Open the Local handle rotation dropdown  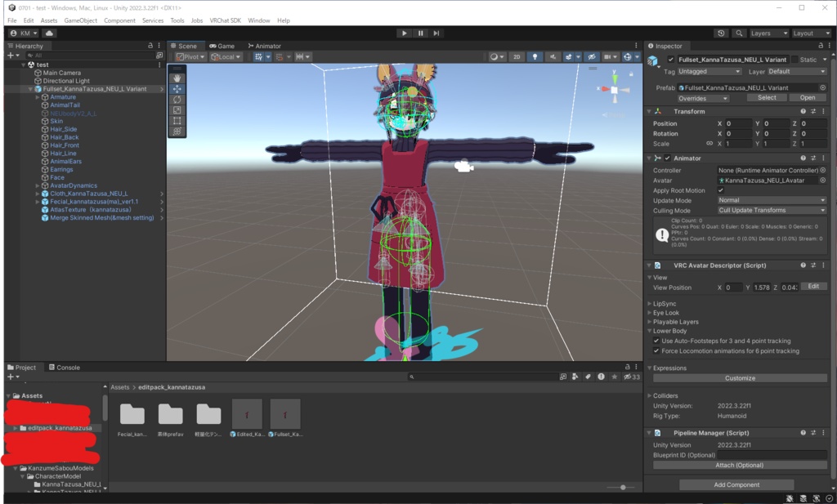coord(226,56)
